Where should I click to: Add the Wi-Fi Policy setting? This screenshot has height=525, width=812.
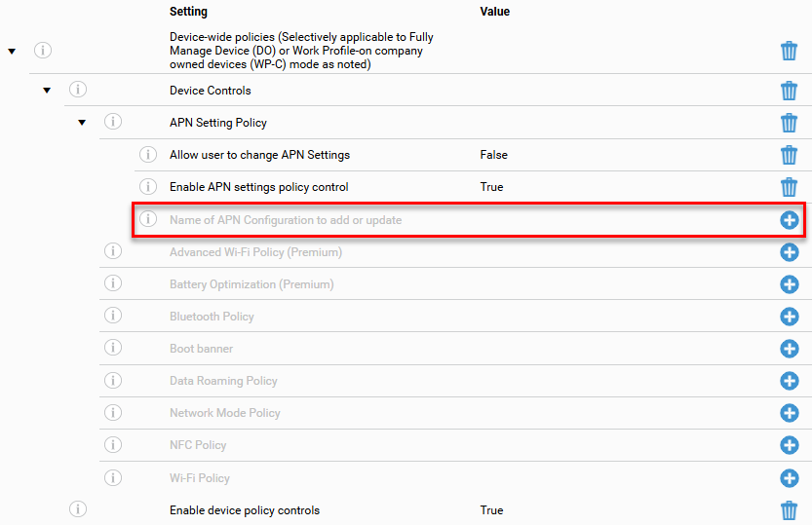pos(790,478)
